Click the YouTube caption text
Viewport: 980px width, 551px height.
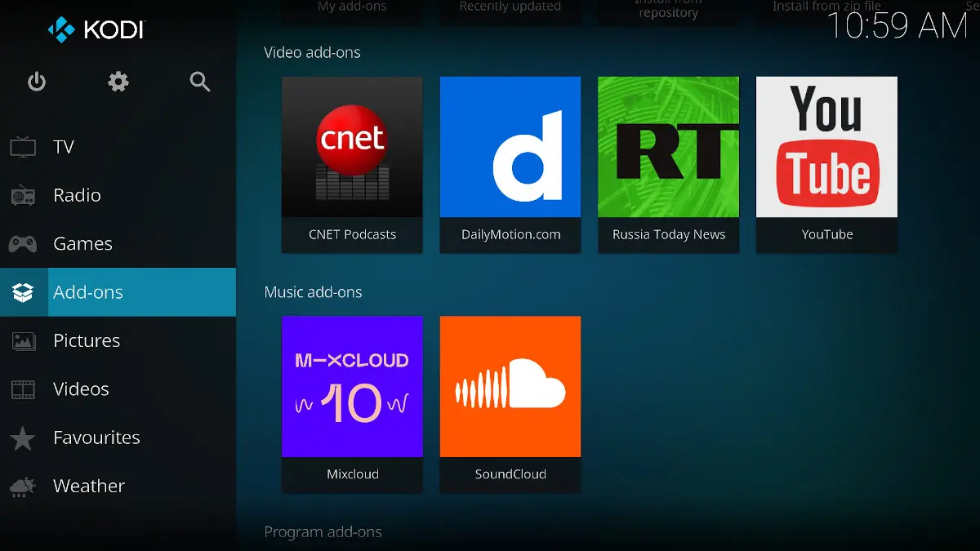coord(827,234)
